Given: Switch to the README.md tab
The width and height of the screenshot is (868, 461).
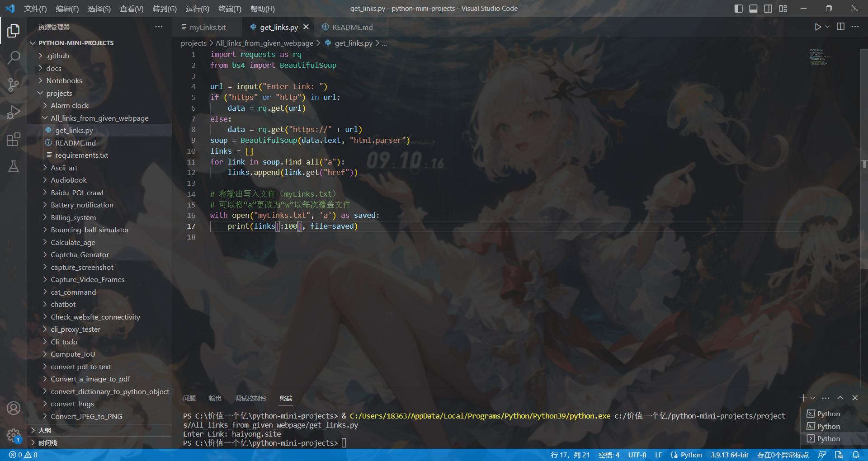Looking at the screenshot, I should [x=352, y=27].
